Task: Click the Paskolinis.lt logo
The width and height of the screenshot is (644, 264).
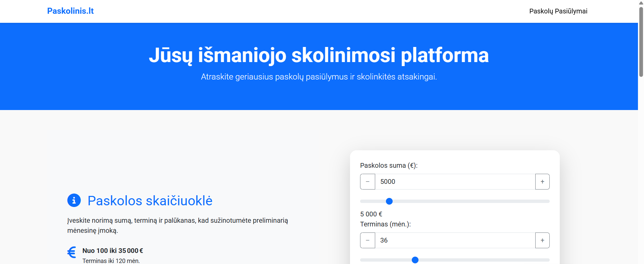Action: (x=70, y=11)
